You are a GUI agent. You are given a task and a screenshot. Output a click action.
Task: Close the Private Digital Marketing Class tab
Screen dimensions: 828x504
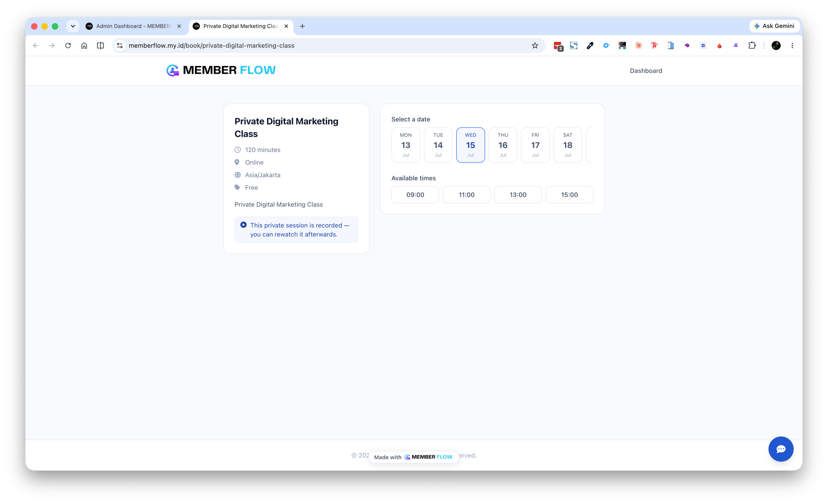pos(286,26)
